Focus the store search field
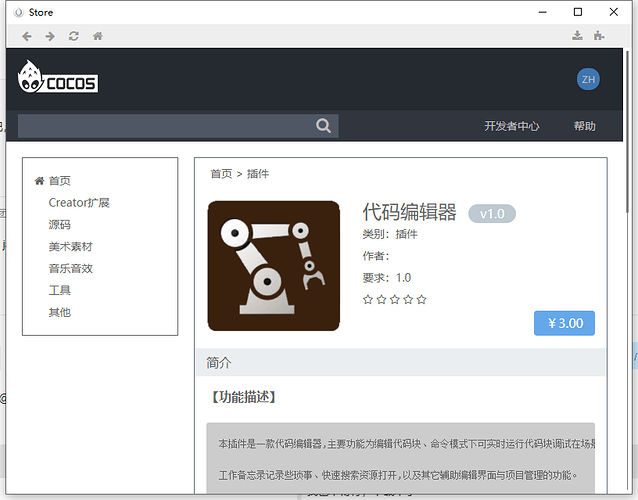The height and width of the screenshot is (500, 638). tap(178, 126)
